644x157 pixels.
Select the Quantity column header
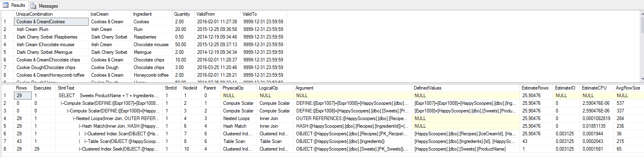[x=184, y=14]
